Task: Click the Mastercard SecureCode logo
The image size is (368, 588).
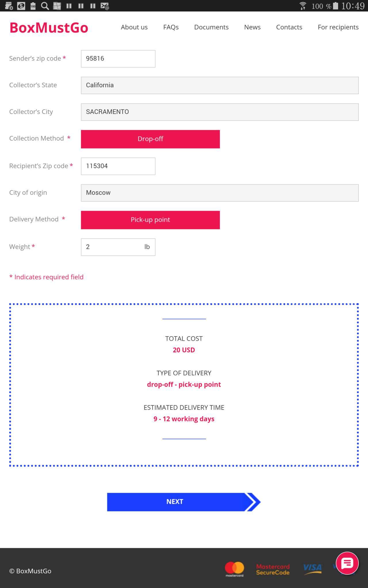Action: [x=273, y=569]
